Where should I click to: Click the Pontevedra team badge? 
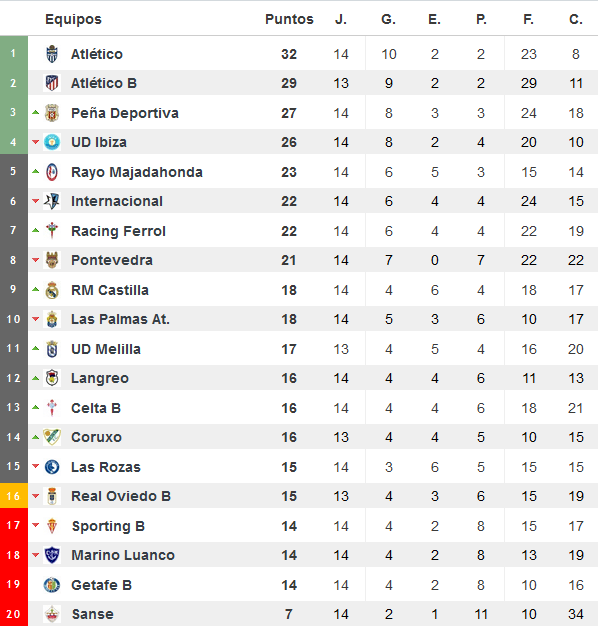pos(52,260)
